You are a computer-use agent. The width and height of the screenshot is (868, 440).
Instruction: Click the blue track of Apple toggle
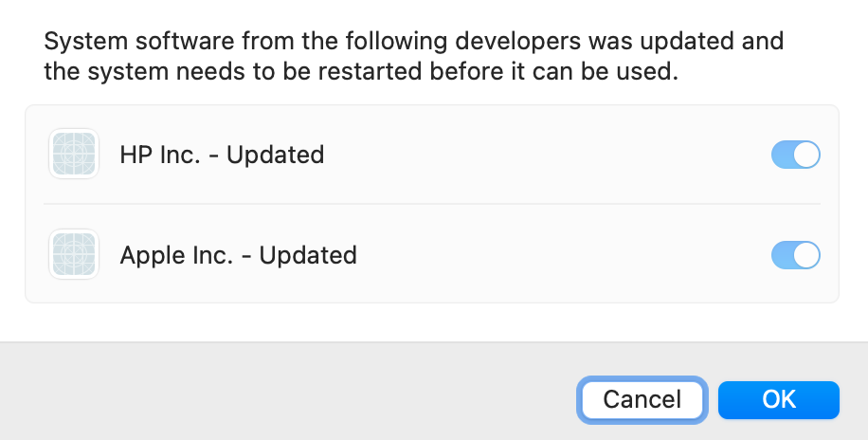782,255
